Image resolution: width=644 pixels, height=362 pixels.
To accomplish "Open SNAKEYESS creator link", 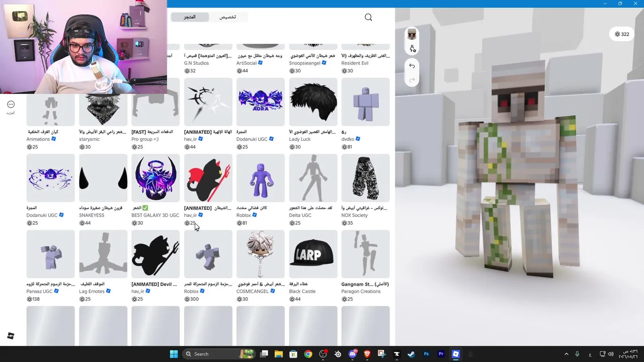I will click(92, 215).
